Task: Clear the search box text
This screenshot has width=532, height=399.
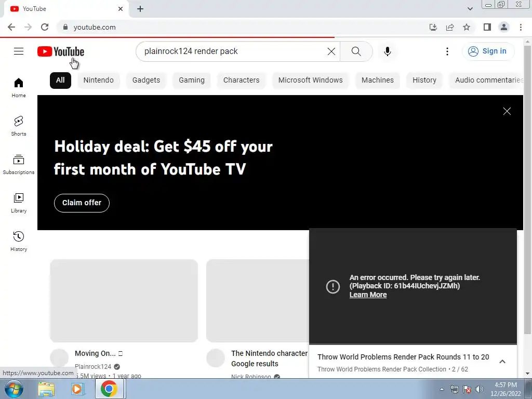Action: [331, 51]
